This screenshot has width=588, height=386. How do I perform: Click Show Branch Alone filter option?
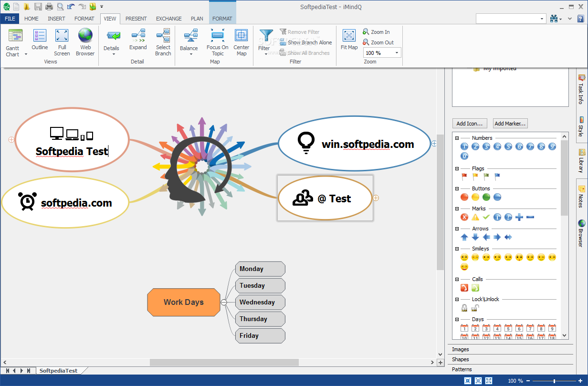(x=305, y=42)
